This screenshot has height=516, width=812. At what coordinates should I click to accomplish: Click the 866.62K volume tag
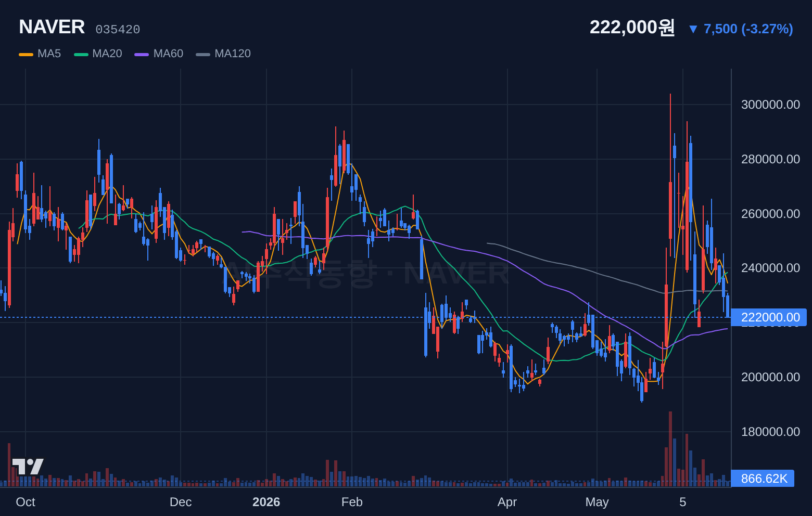(763, 479)
